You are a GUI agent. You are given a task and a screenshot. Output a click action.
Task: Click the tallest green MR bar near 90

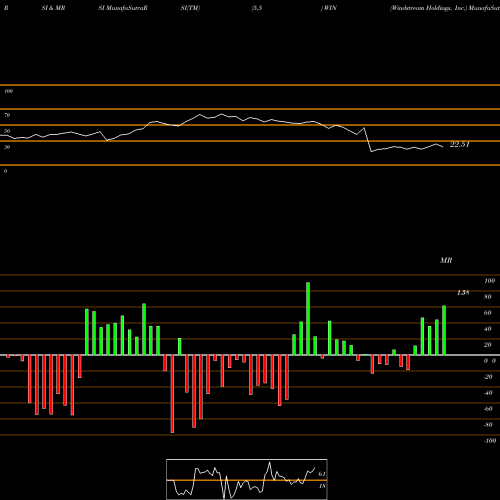pos(308,319)
